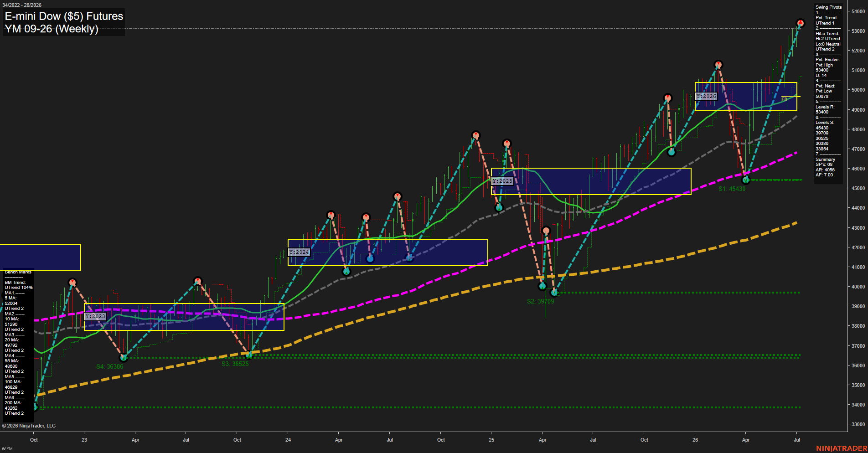Click the '200 MA:' label in Bench Marks
This screenshot has height=453, width=868.
click(13, 403)
